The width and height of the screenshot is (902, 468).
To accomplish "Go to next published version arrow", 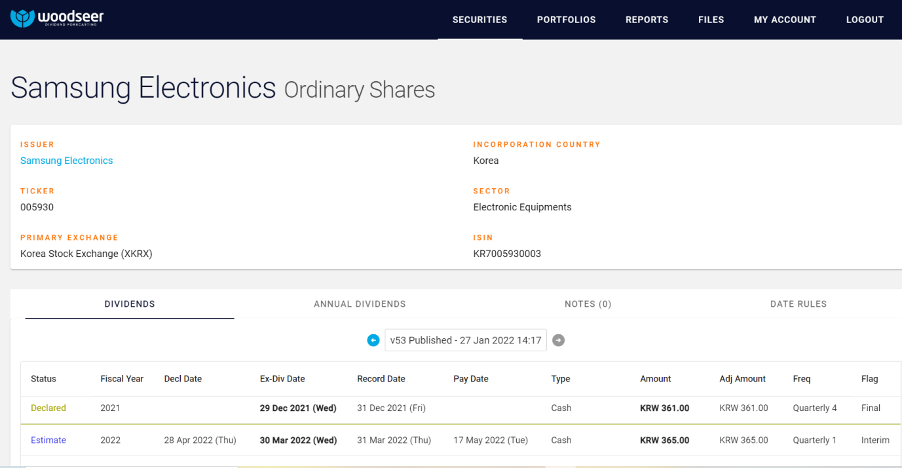I will tap(558, 340).
